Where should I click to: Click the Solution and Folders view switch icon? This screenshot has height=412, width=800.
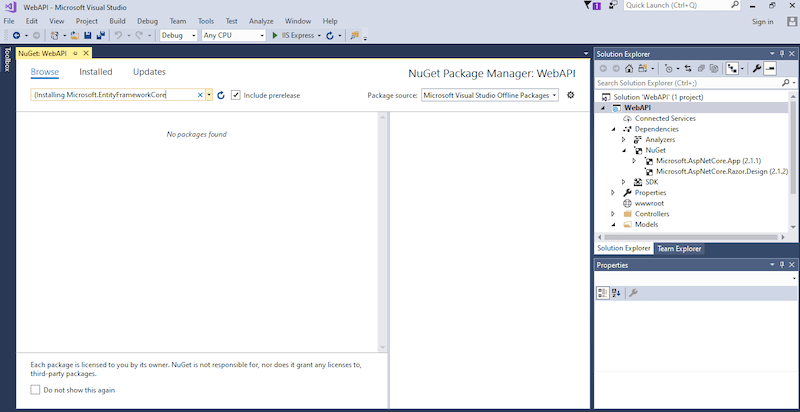642,68
